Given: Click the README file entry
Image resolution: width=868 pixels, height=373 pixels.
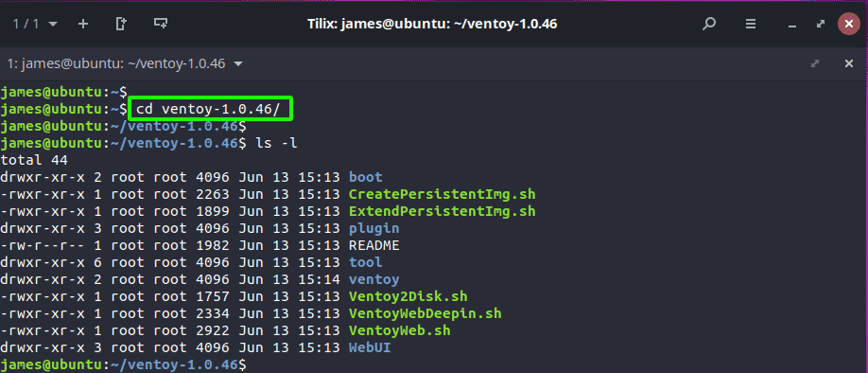Looking at the screenshot, I should (373, 245).
